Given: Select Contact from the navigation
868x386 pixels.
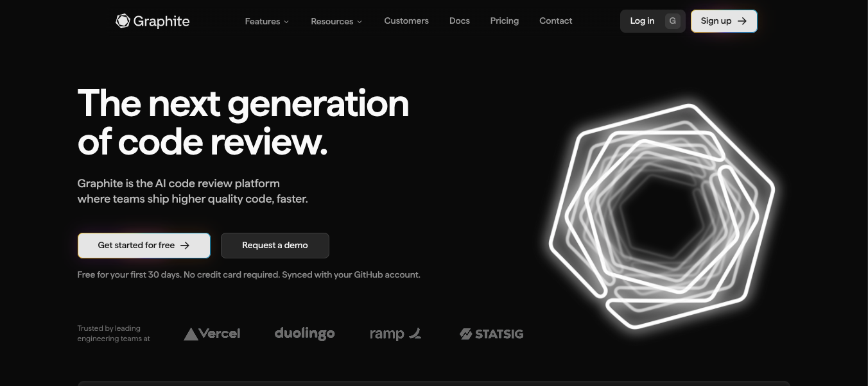Looking at the screenshot, I should click(555, 21).
